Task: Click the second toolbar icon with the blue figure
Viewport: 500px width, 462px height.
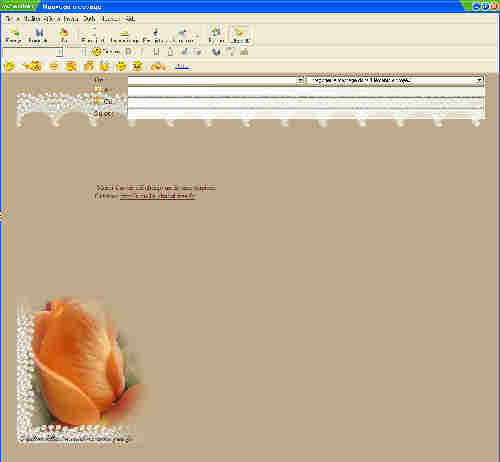Action: pos(39,35)
